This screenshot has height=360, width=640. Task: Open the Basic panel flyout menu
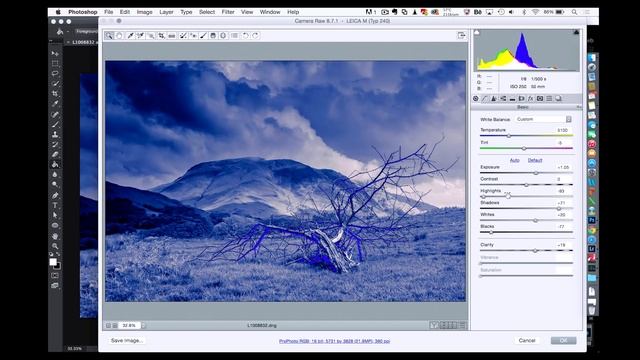pyautogui.click(x=579, y=107)
